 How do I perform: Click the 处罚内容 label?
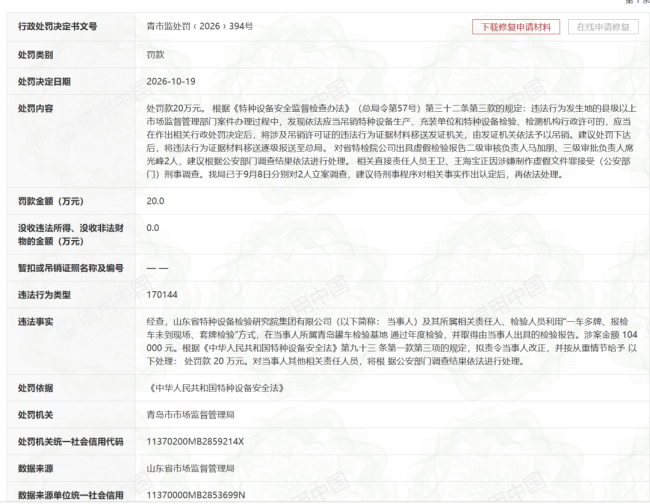click(x=35, y=109)
